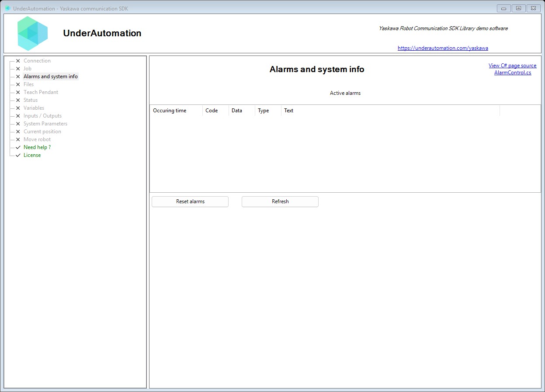Screen dimensions: 545x392
Task: Open Inputs / Outputs page
Action: click(43, 116)
